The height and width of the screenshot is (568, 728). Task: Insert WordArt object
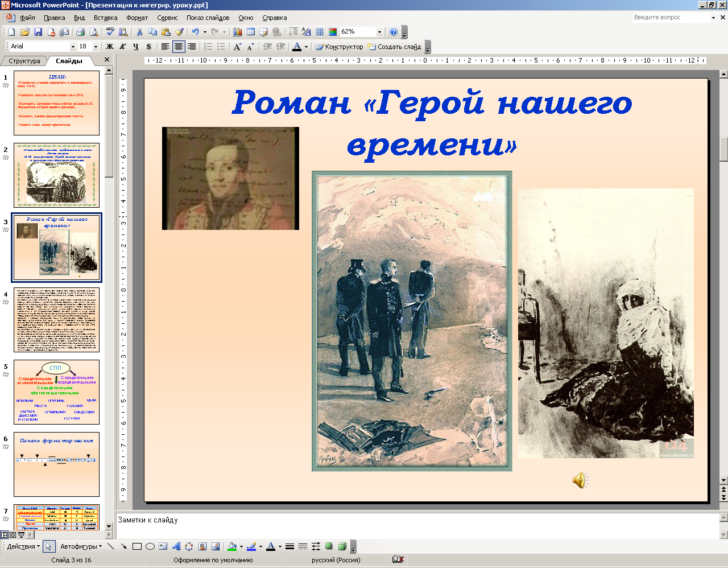click(176, 546)
